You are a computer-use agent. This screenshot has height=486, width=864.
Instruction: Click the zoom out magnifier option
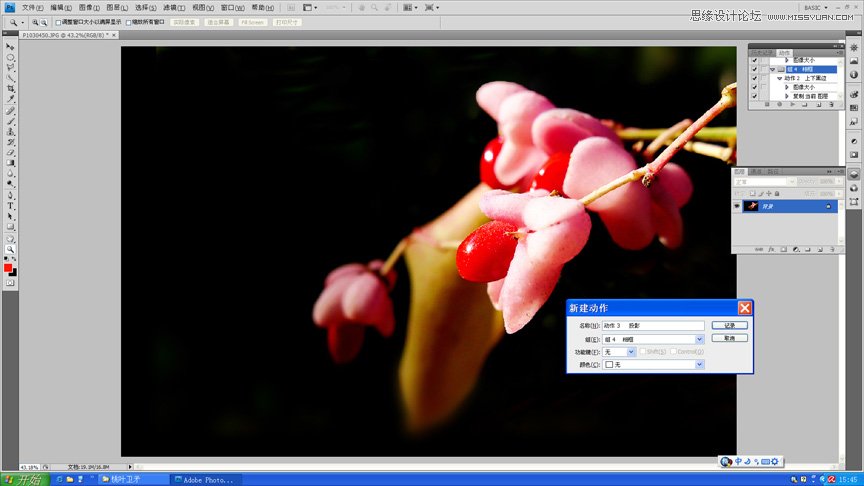pos(44,23)
